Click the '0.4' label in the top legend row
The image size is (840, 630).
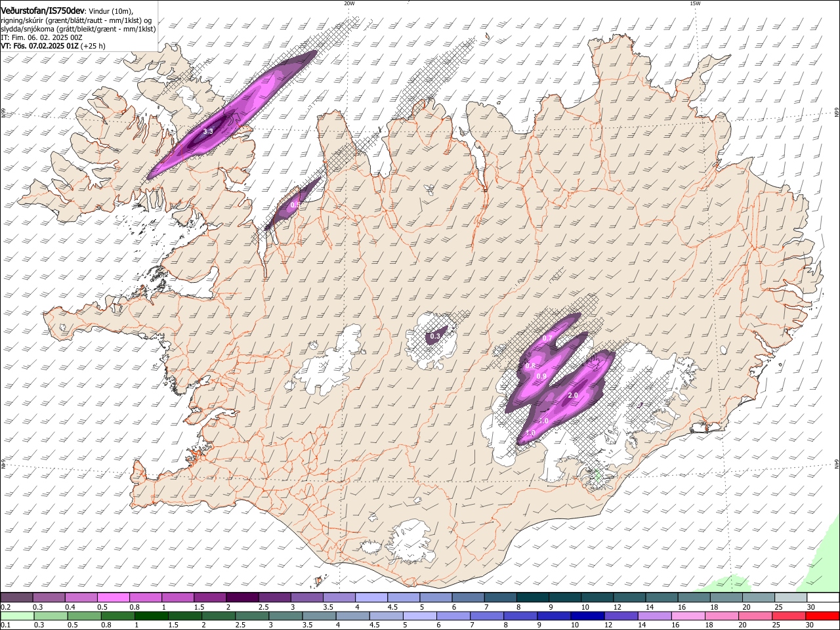tap(70, 607)
